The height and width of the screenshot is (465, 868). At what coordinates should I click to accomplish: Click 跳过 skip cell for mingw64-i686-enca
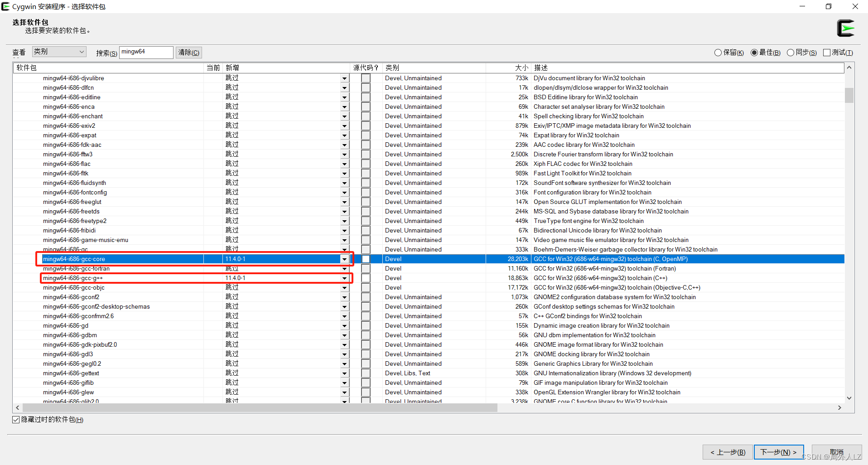coord(232,107)
